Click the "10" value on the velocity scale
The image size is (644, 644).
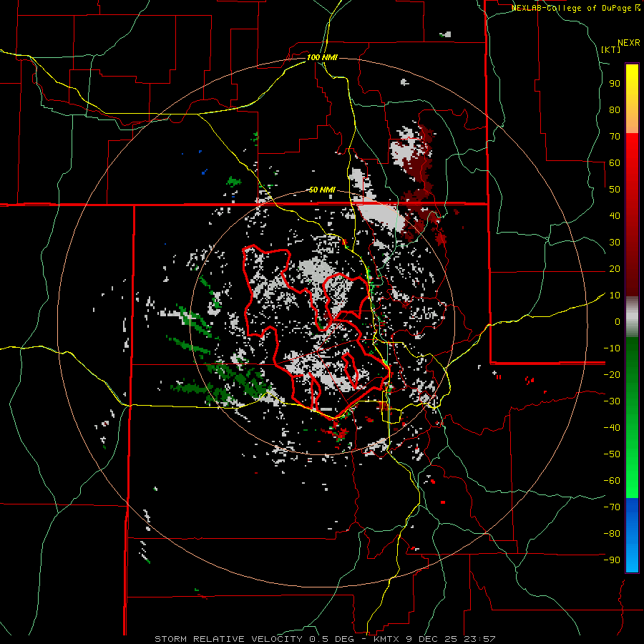click(x=615, y=296)
